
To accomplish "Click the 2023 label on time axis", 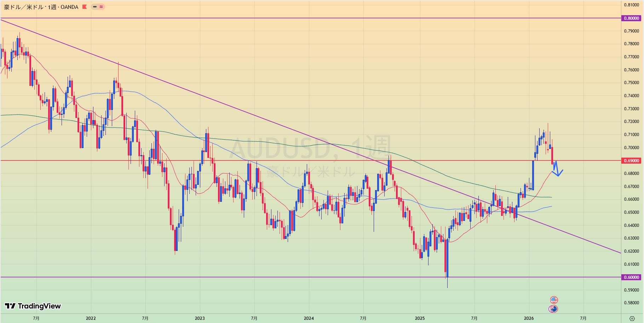I will pos(200,318).
